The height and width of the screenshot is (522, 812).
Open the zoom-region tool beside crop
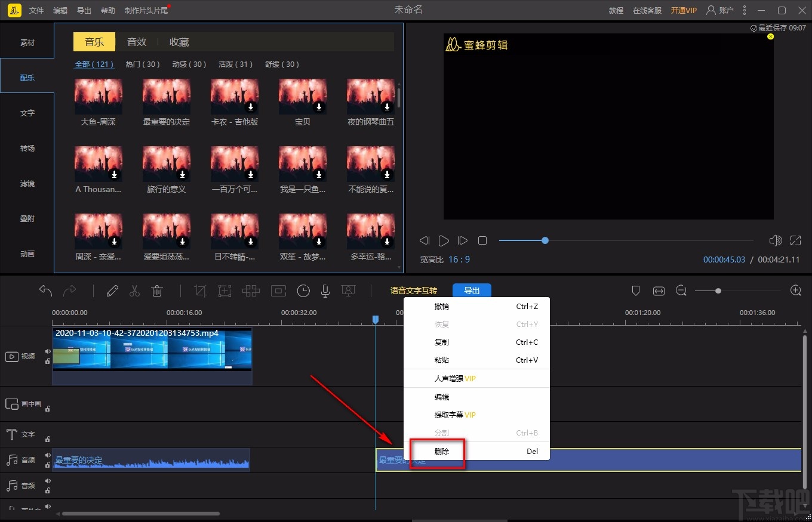224,291
